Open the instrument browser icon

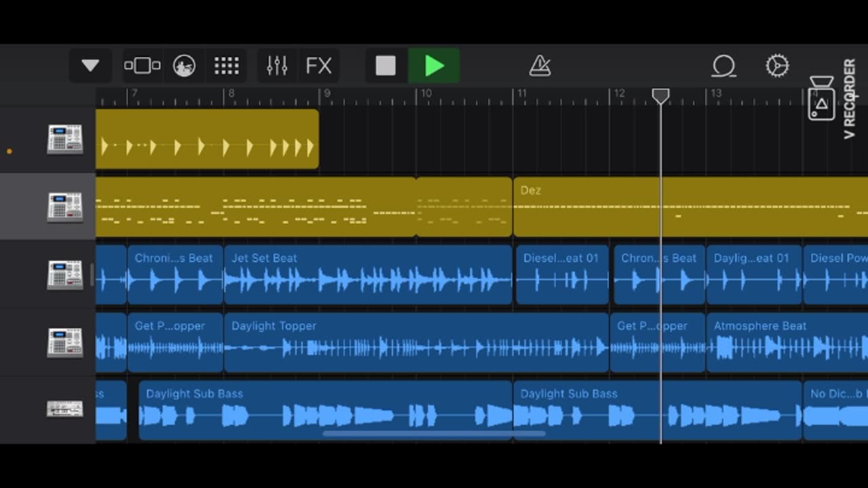pos(184,66)
